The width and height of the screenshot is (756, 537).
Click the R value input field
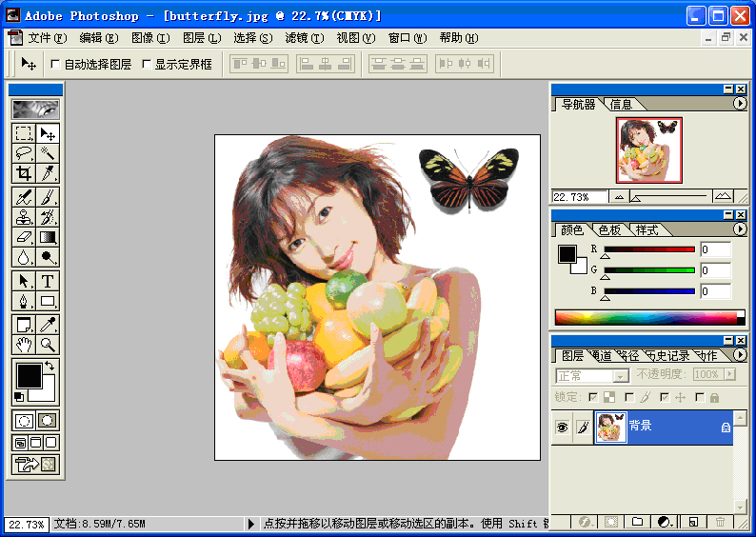tap(715, 249)
